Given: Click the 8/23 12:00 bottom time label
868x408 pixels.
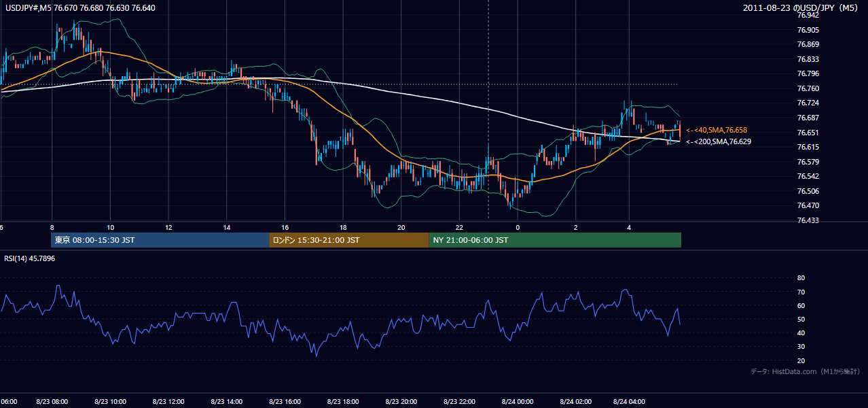Looking at the screenshot, I should point(168,401).
